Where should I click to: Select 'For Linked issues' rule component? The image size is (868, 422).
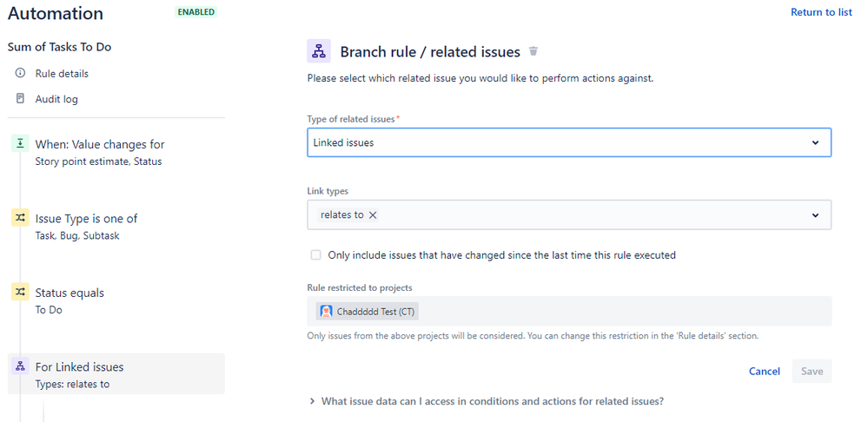click(x=116, y=374)
